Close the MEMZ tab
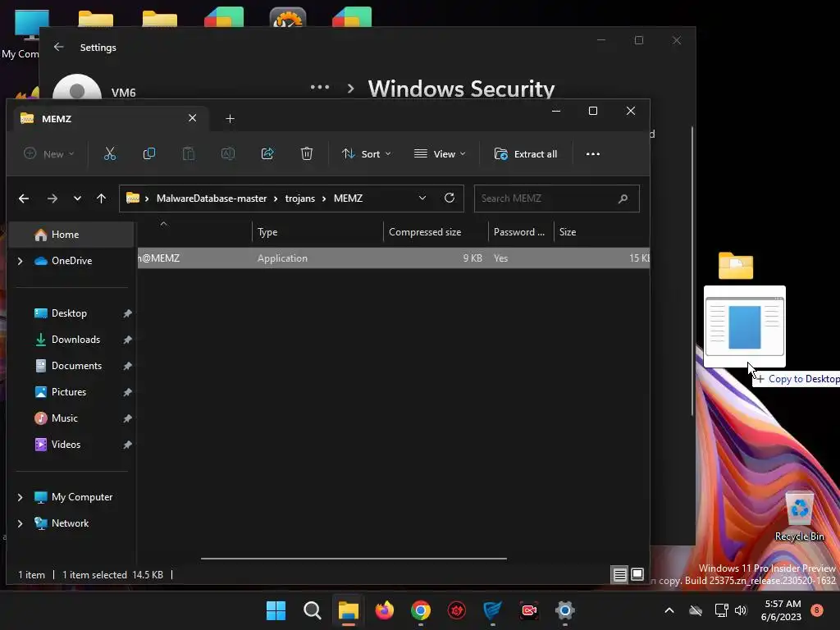Screen dimensions: 840x630 click(192, 118)
